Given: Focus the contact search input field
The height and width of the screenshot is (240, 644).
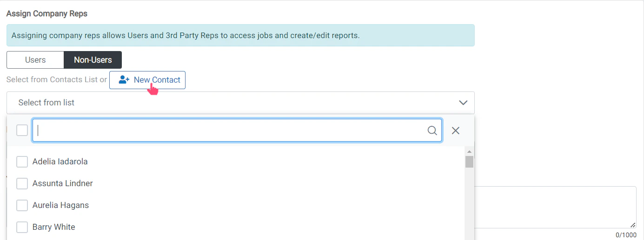Looking at the screenshot, I should (x=237, y=130).
